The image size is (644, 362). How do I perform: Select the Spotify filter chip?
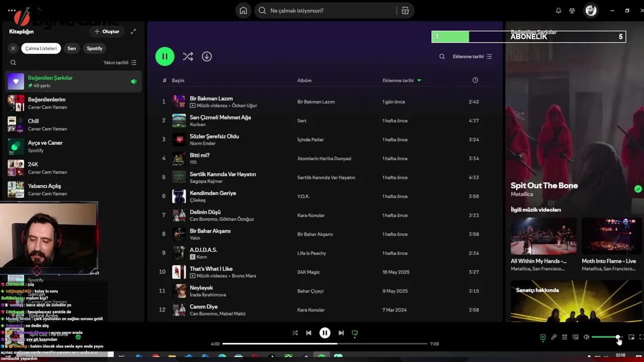(x=95, y=48)
